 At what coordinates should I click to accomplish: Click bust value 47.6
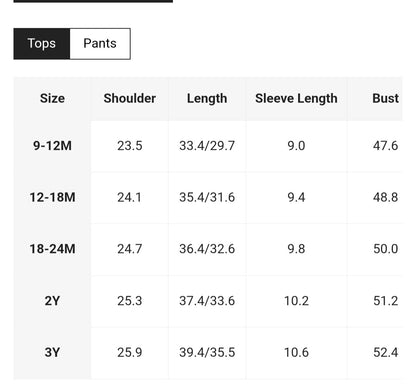385,146
